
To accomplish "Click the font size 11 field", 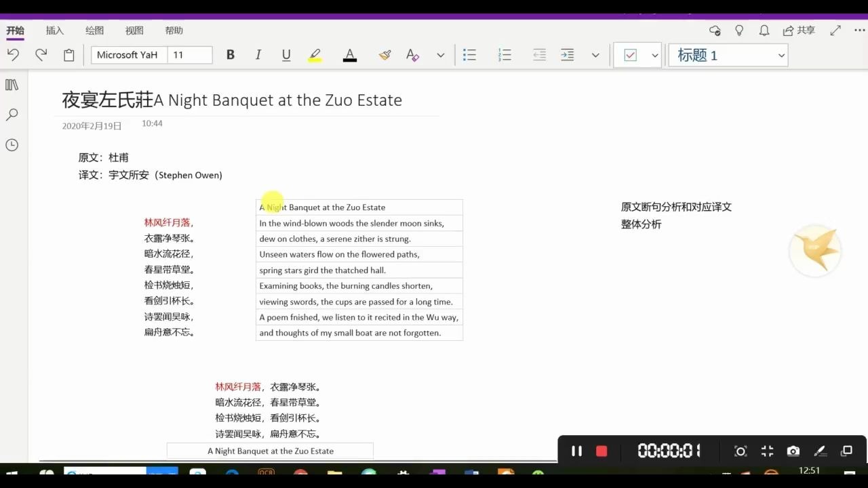I will point(189,55).
